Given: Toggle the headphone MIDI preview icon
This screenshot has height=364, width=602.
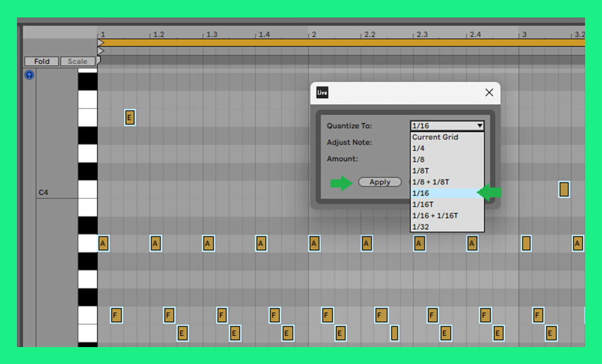Looking at the screenshot, I should click(x=29, y=75).
